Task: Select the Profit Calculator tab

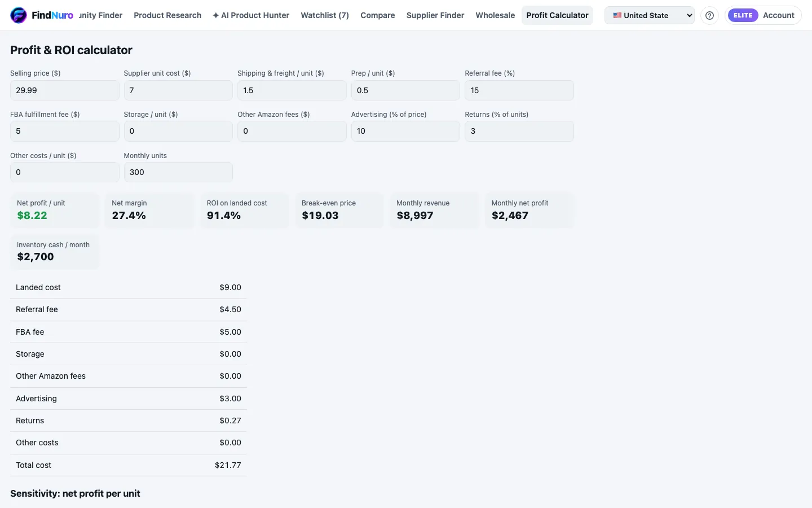Action: [557, 15]
